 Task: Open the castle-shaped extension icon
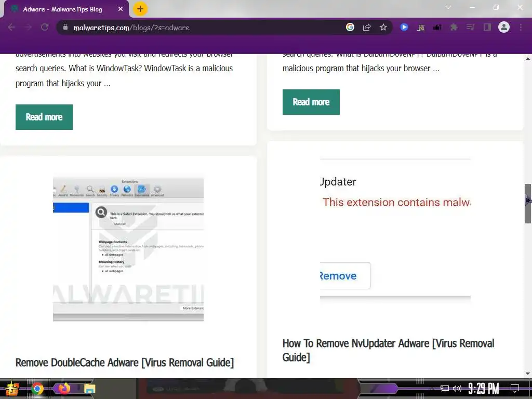tap(421, 28)
